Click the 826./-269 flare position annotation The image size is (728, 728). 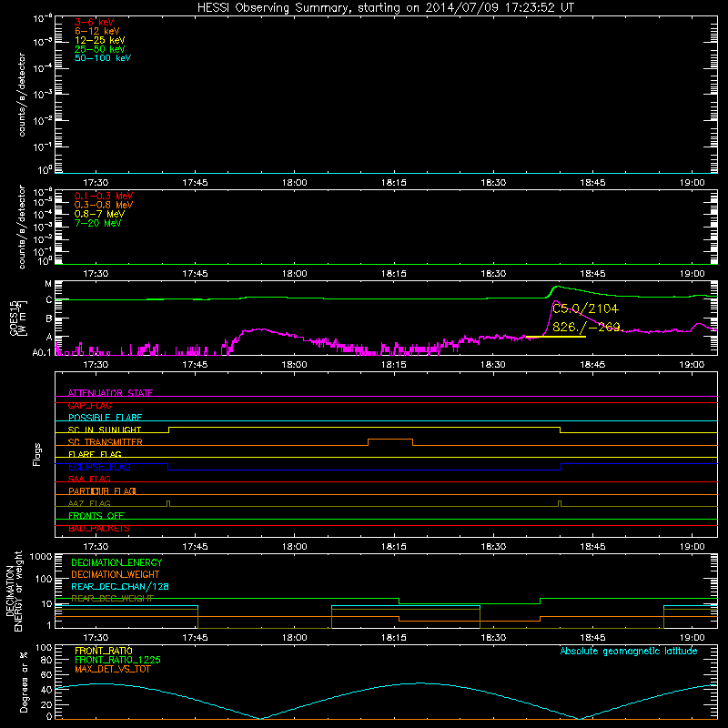586,327
